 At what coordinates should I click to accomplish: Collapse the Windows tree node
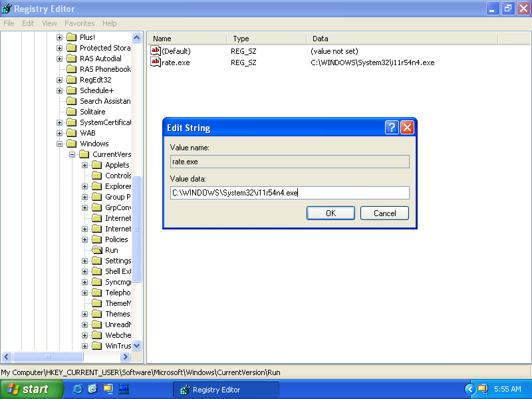59,144
